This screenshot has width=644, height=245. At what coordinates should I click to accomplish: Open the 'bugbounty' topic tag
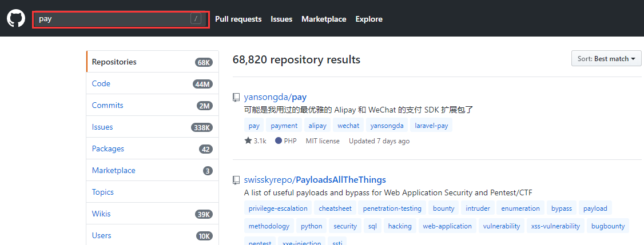(x=608, y=226)
